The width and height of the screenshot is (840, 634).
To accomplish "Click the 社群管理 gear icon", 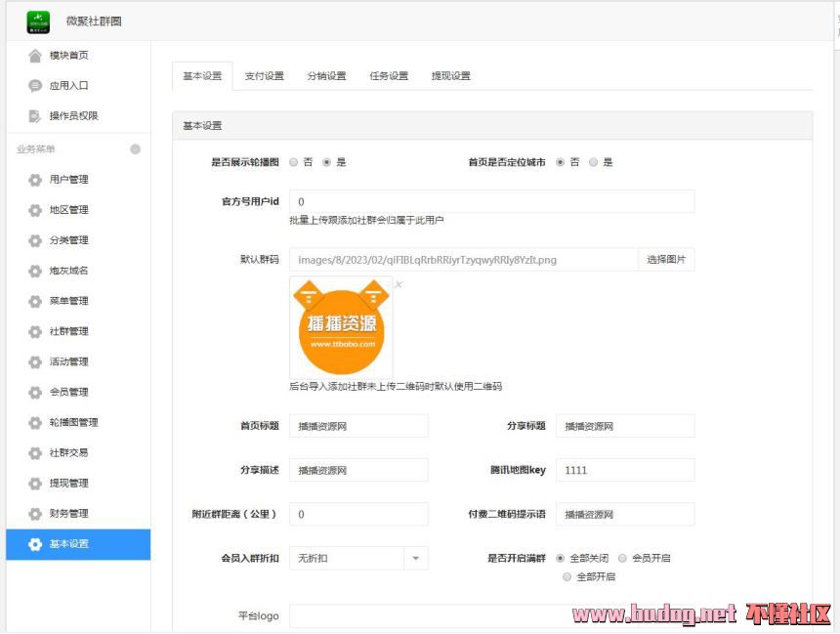I will (x=35, y=332).
